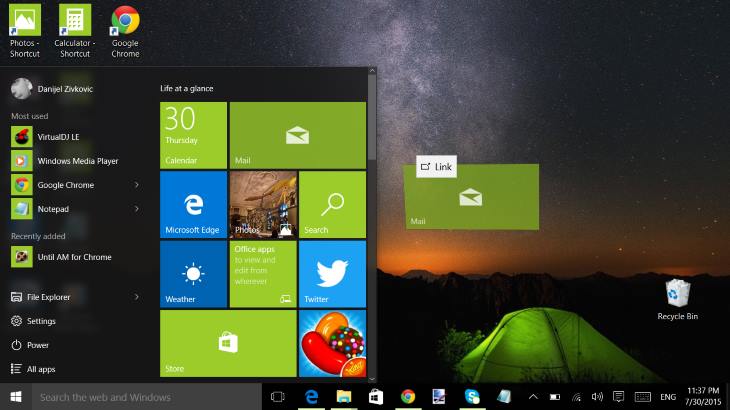
Task: Open Settings from the Start menu
Action: click(x=33, y=321)
